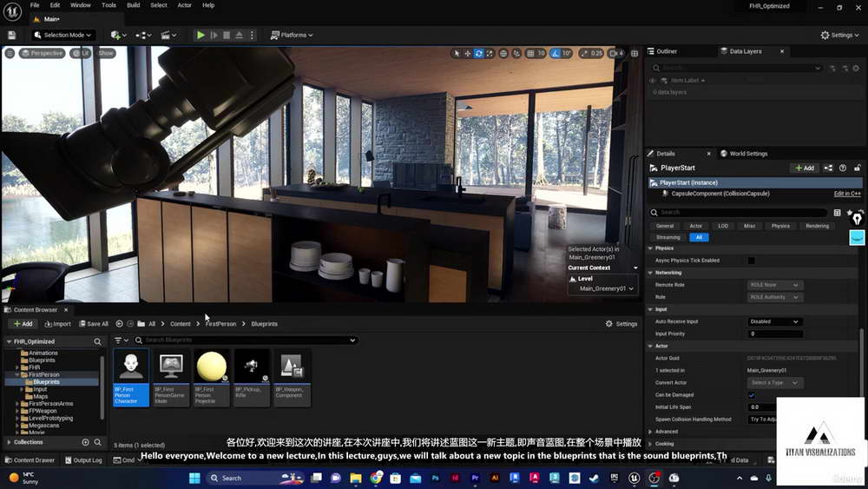The height and width of the screenshot is (489, 868).
Task: Select the Rotate gizmo tool in viewport
Action: click(479, 53)
